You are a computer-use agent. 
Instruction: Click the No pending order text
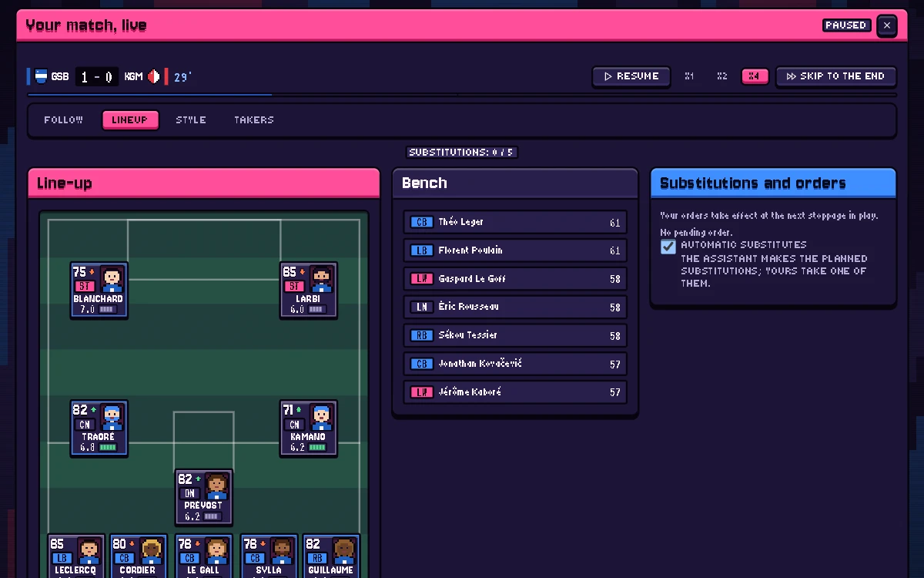pyautogui.click(x=696, y=232)
